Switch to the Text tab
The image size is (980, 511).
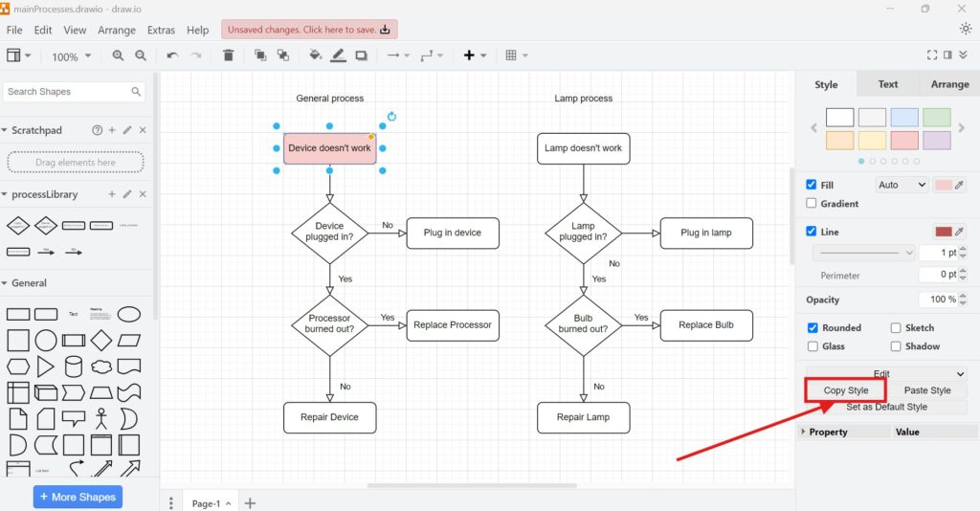pos(887,84)
